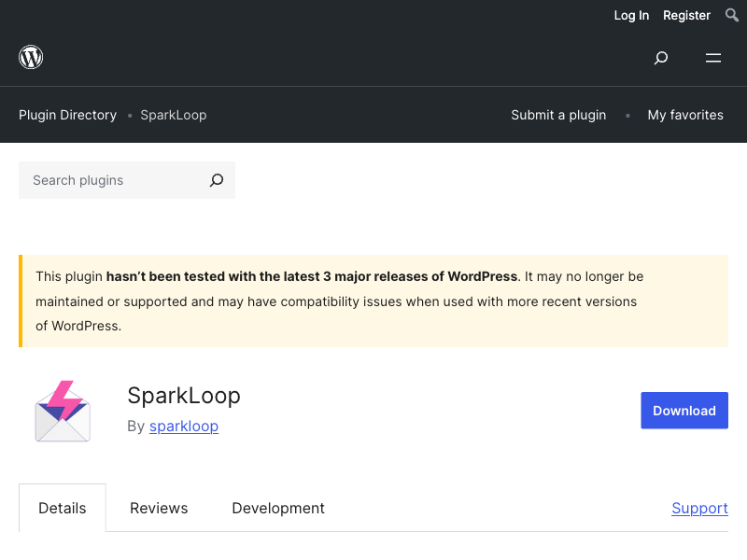Click the WordPress logo icon
The image size is (747, 560).
(x=31, y=57)
